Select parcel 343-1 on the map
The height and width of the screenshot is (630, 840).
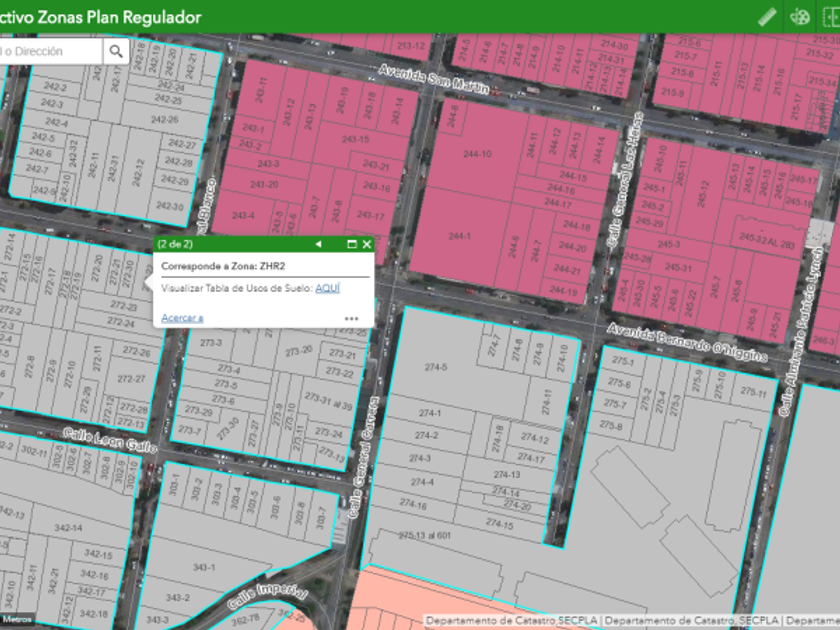coord(204,567)
